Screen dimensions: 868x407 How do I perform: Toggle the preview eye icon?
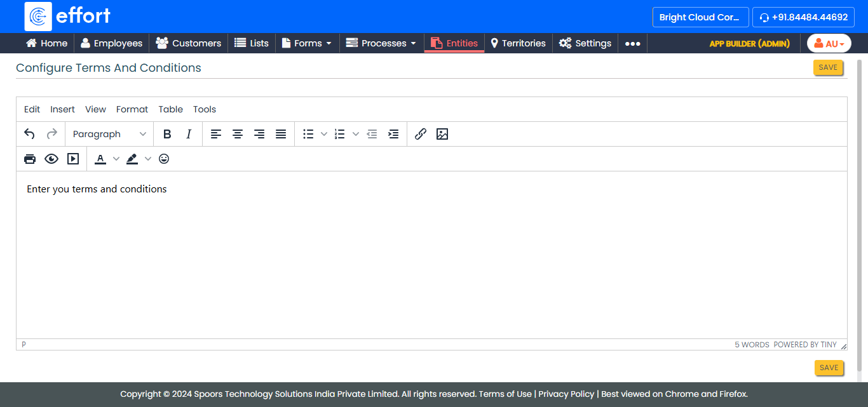[51, 159]
